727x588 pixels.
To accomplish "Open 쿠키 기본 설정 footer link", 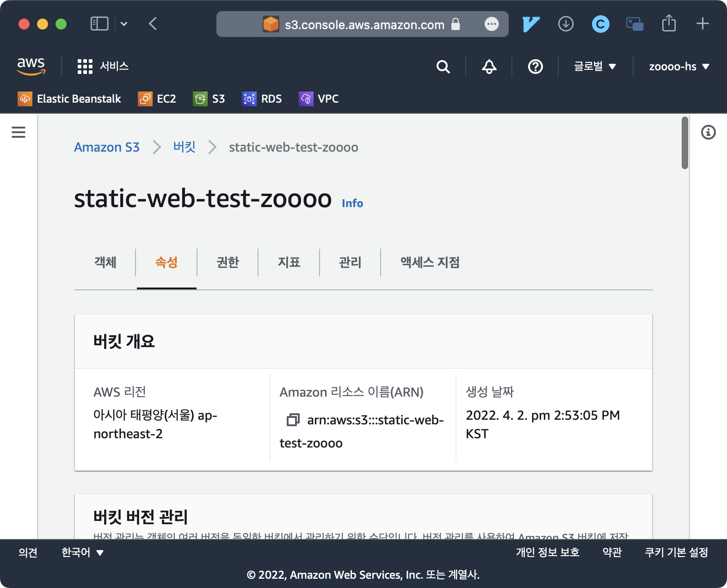I will 677,552.
